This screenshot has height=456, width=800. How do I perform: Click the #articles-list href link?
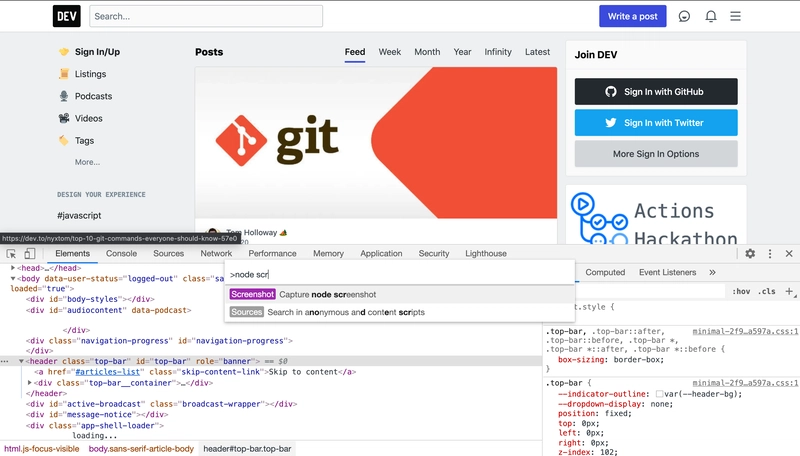(108, 372)
